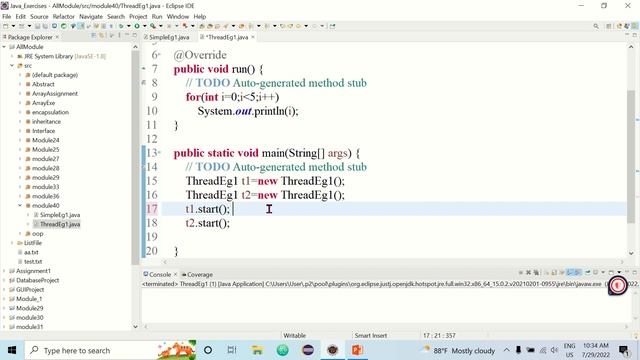Image resolution: width=640 pixels, height=360 pixels.
Task: Click Remove Launch X in Console toolbar
Action: [528, 272]
